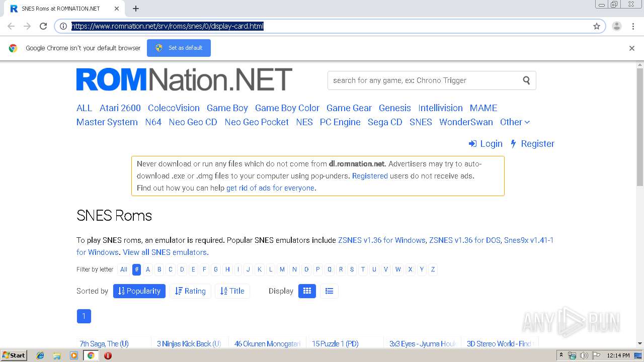
Task: Filter roms by letter S
Action: tap(352, 269)
